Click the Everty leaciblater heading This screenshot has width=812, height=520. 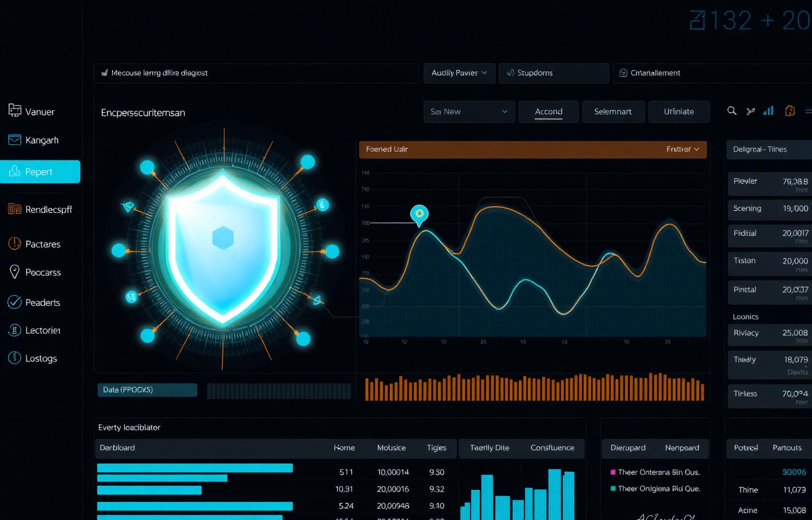point(129,428)
